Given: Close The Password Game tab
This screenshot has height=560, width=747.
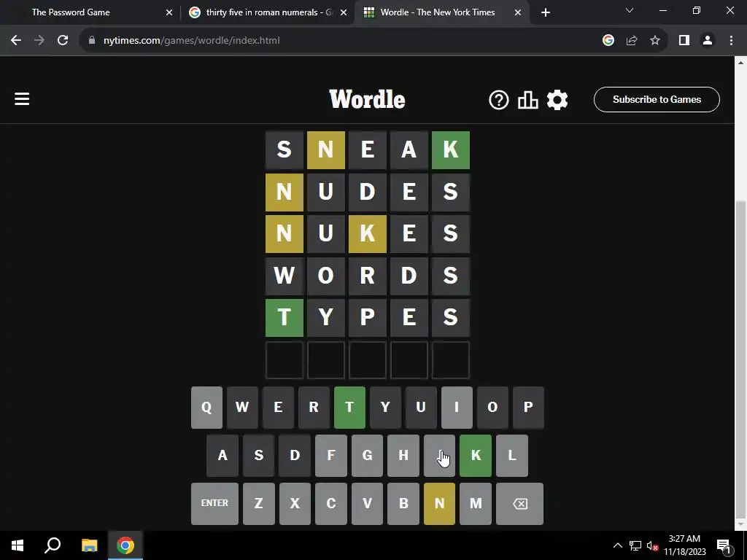Looking at the screenshot, I should point(169,12).
